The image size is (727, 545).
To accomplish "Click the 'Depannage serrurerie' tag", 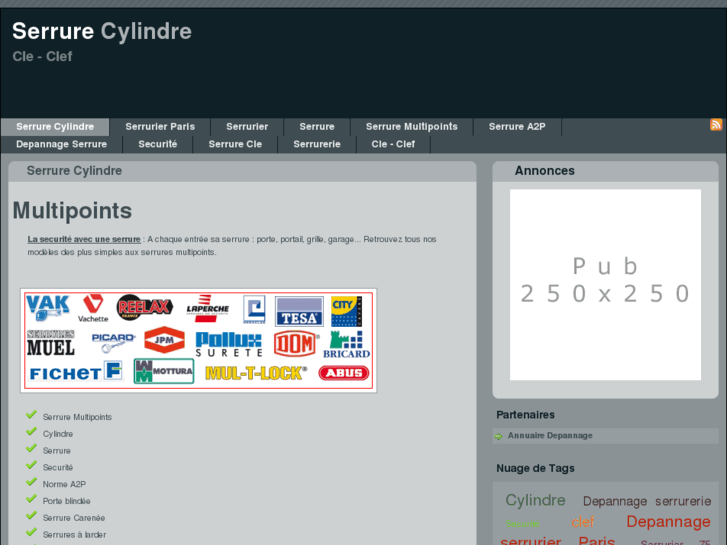I will pos(647,501).
